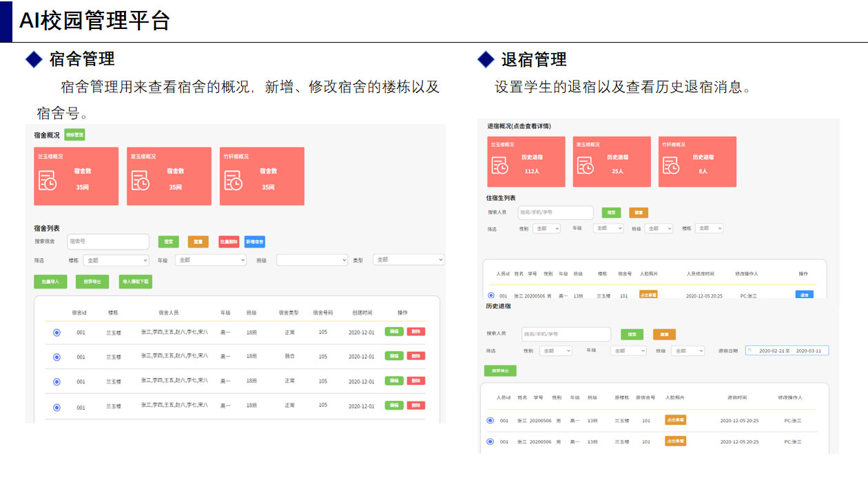Select radio button of 融合 type dormitory row
Viewport: 868px width, 482px height.
[x=56, y=357]
